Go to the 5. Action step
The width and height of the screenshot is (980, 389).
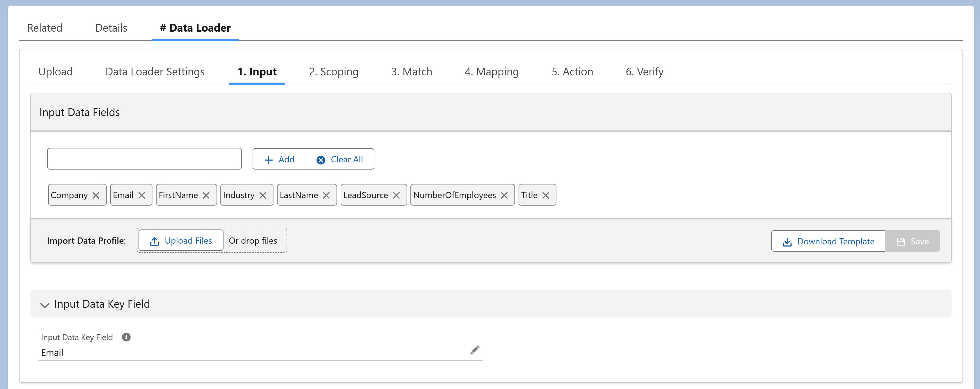coord(572,72)
